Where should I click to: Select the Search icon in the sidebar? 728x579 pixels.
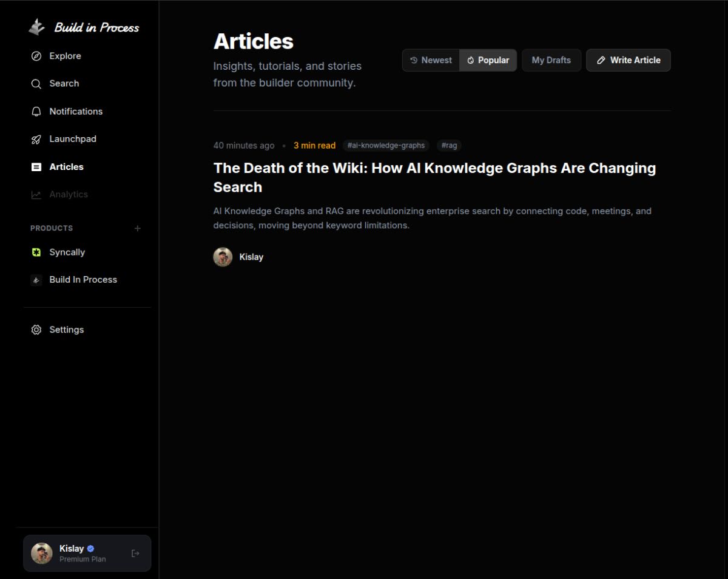pos(36,83)
